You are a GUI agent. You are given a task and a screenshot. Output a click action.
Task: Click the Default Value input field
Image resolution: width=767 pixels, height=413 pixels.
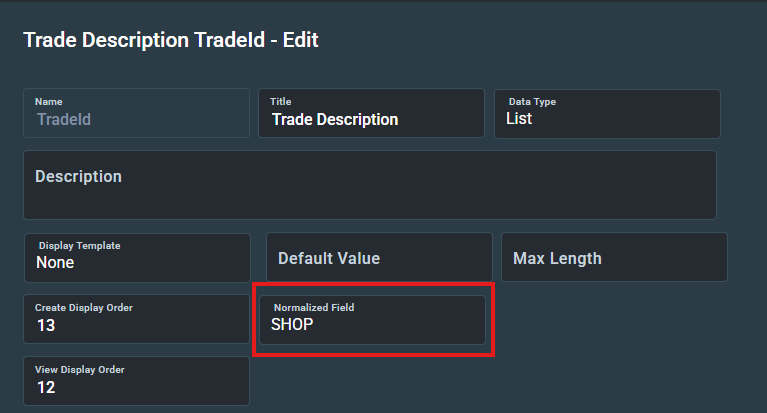[379, 257]
